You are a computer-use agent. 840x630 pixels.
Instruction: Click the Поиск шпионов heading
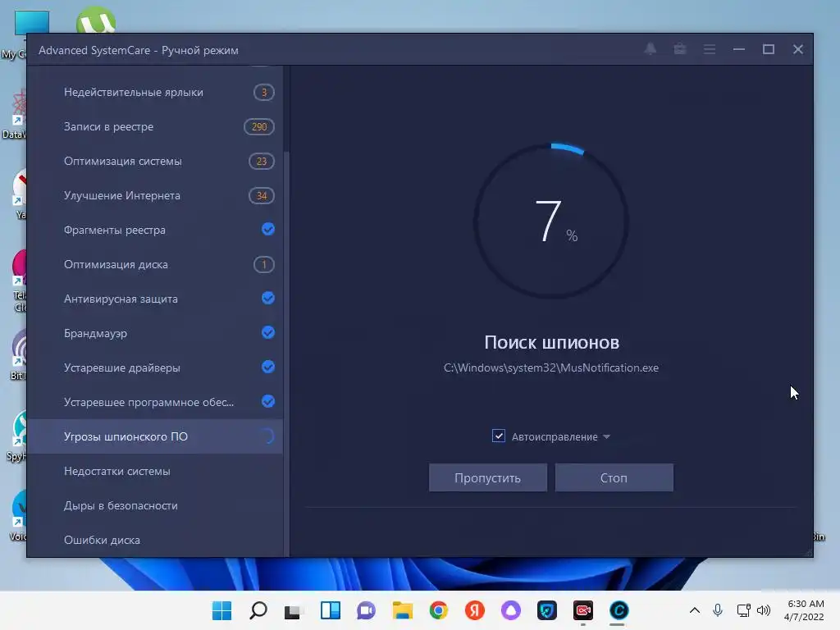[552, 342]
